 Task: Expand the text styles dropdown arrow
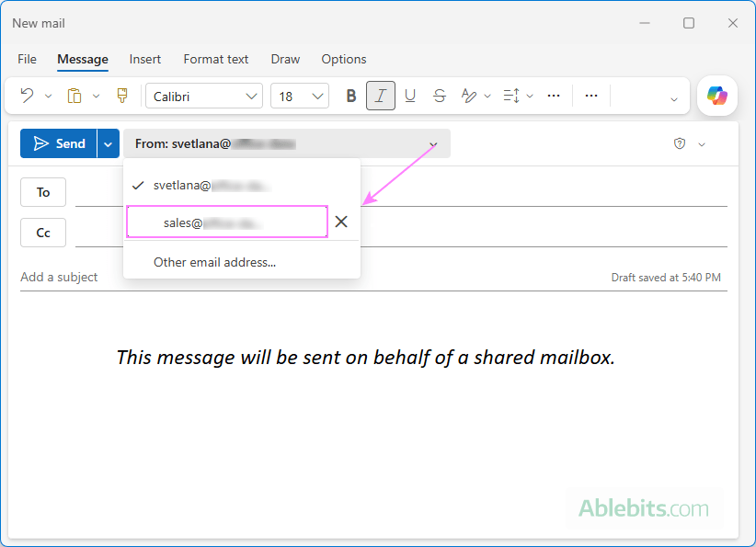coord(487,96)
